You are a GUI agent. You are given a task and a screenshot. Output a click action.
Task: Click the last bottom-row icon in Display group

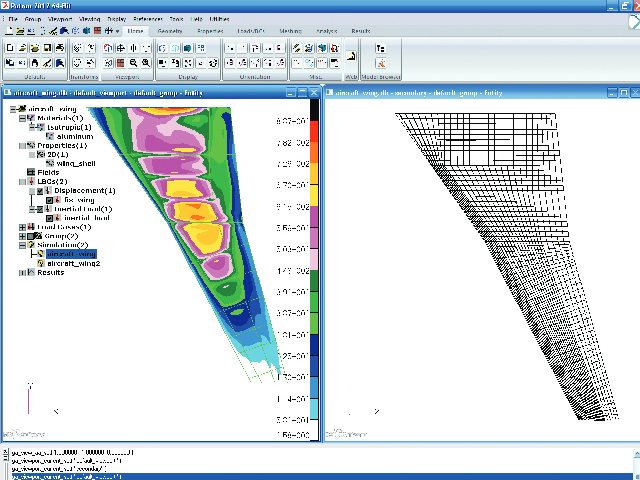coord(213,63)
